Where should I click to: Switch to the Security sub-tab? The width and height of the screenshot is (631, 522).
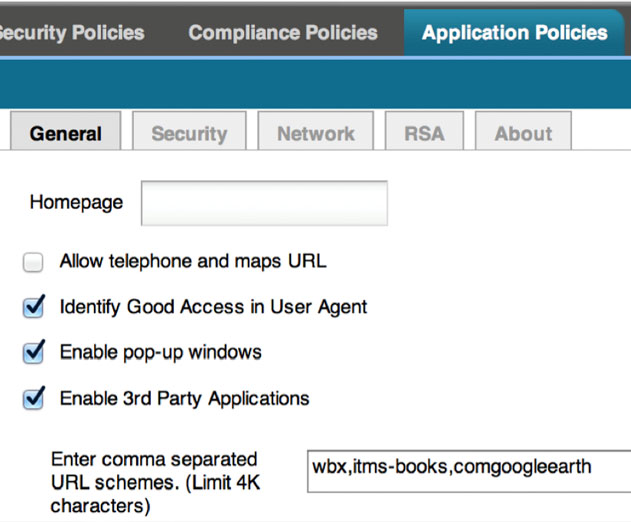189,131
